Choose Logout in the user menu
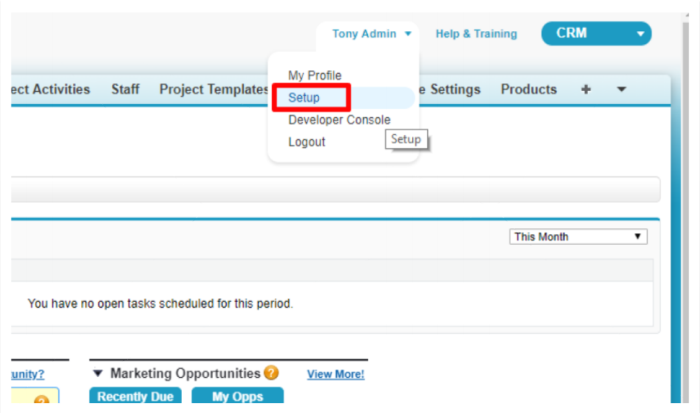 [x=307, y=142]
